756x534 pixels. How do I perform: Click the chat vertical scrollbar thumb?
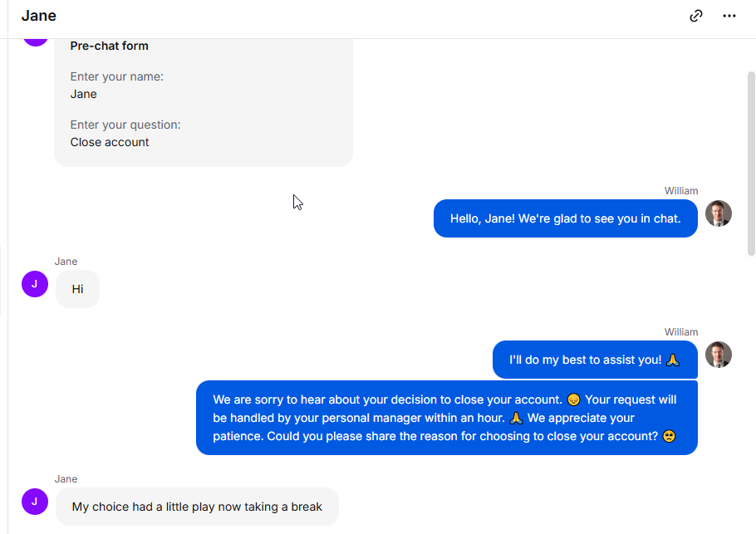pos(751,163)
